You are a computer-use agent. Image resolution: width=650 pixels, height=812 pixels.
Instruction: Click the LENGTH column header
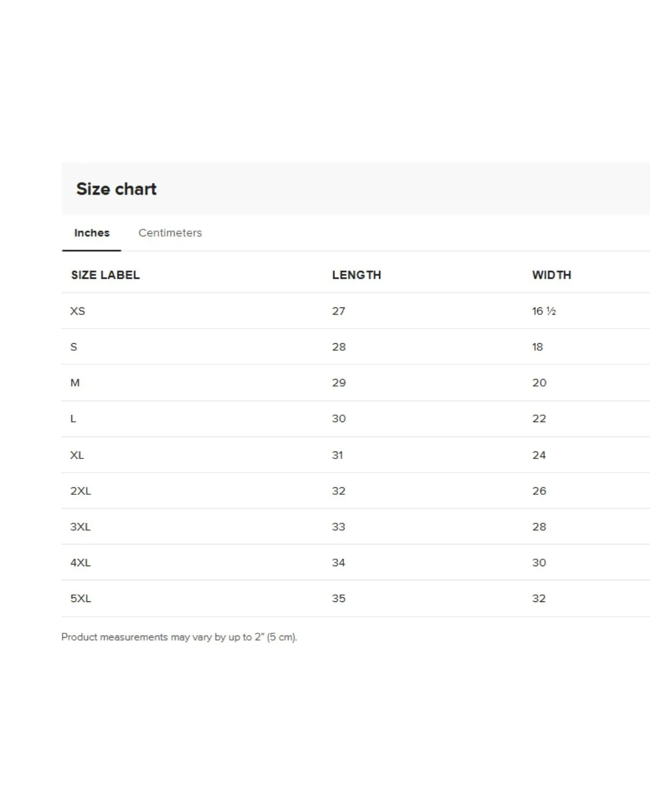(x=356, y=275)
